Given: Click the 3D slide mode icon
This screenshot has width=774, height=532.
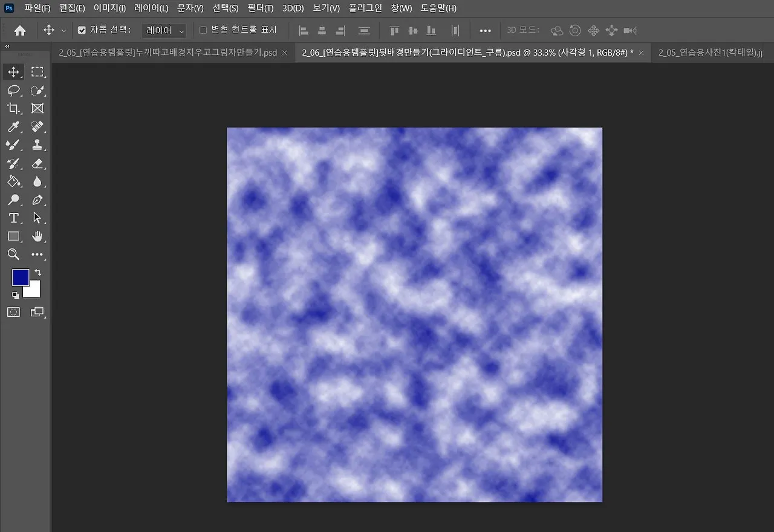Looking at the screenshot, I should (611, 30).
